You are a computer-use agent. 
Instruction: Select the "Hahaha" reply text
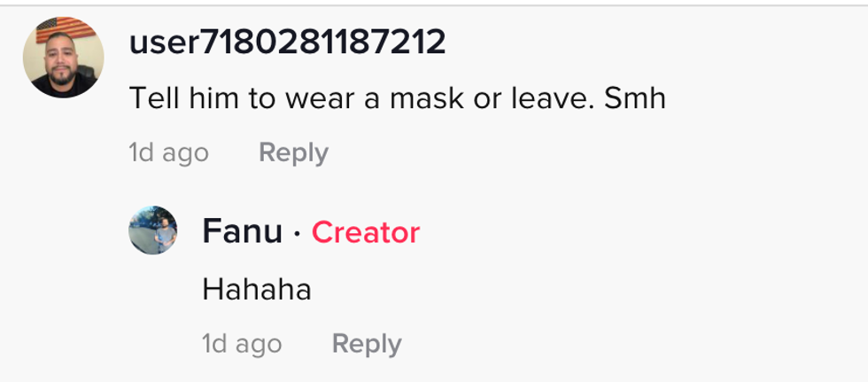[257, 289]
